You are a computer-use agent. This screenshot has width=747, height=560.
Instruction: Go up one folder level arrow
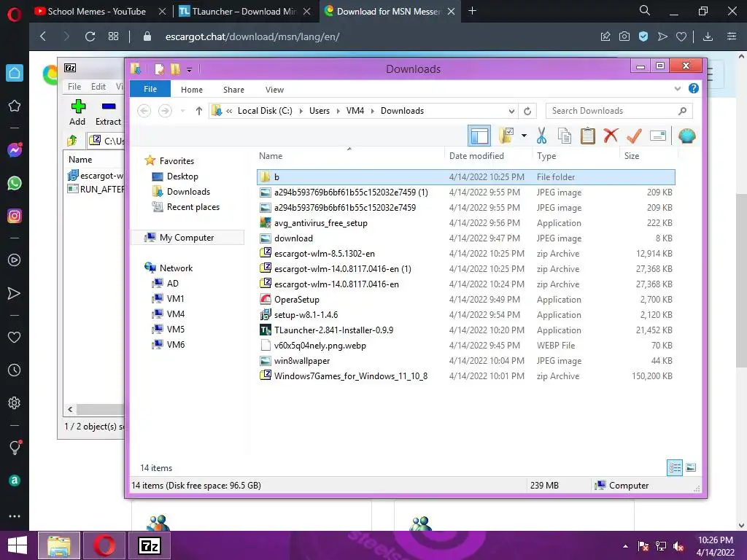[x=198, y=111]
